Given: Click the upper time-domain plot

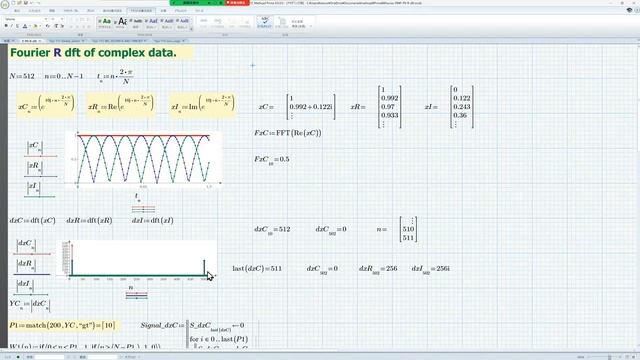Looking at the screenshot, I should pyautogui.click(x=143, y=159).
